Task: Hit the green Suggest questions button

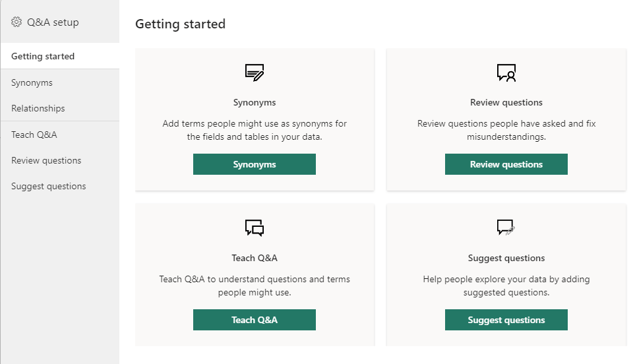Action: (x=506, y=320)
